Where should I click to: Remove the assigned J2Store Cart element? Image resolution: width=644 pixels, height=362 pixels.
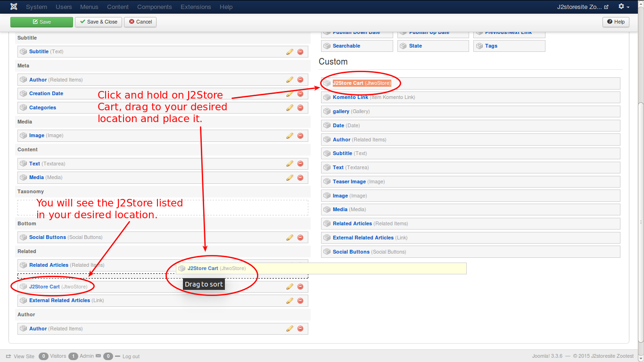[300, 287]
